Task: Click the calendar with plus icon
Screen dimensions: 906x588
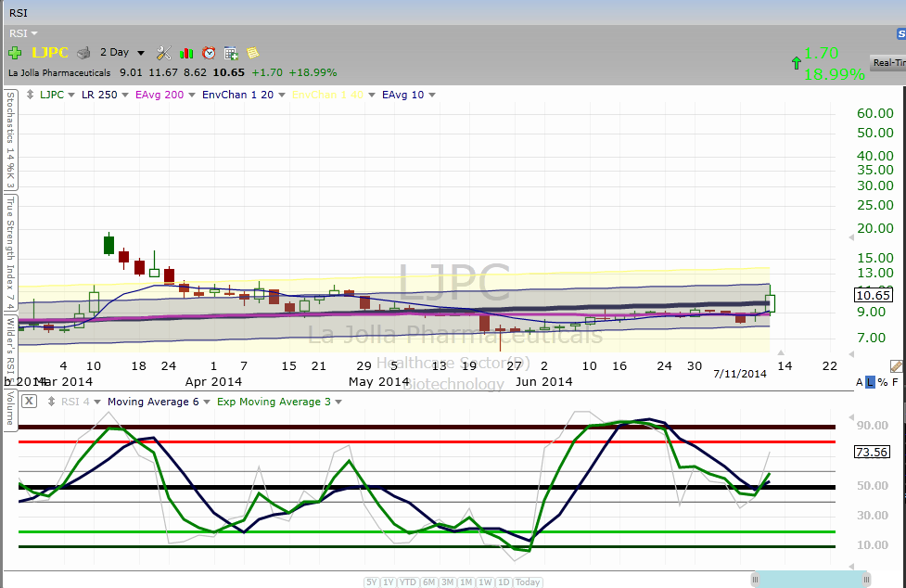Action: tap(231, 53)
